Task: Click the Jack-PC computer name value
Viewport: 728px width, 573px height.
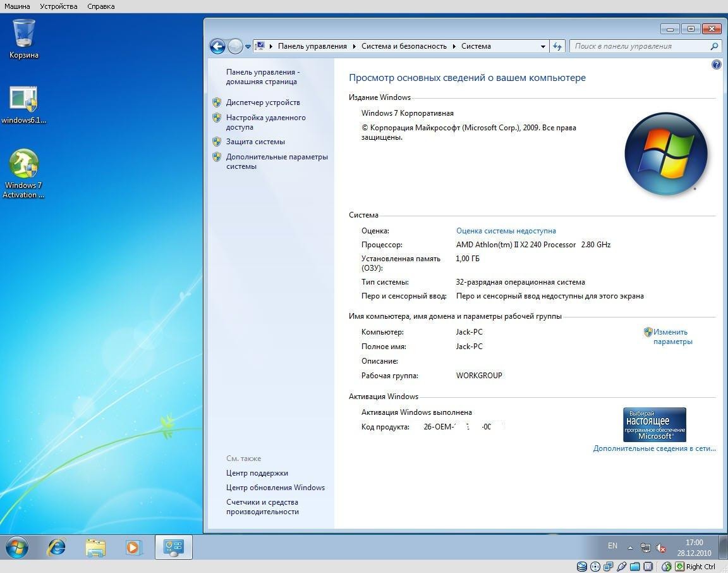Action: point(469,332)
